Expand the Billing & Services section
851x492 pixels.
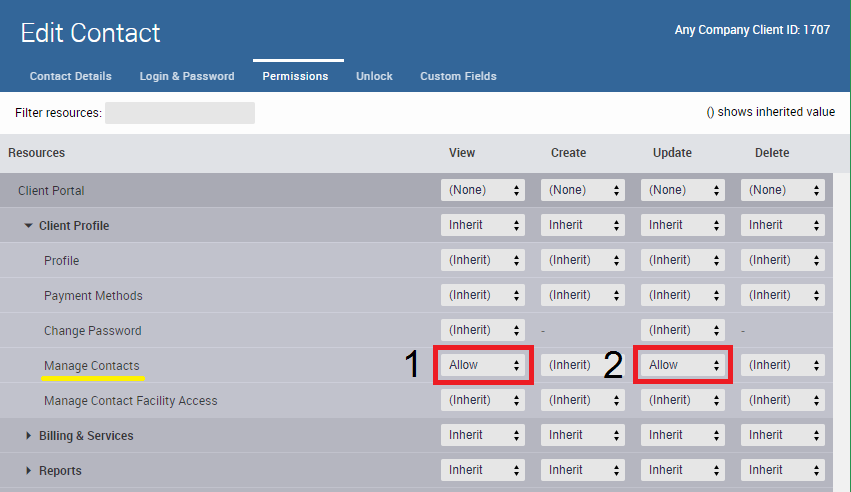29,436
